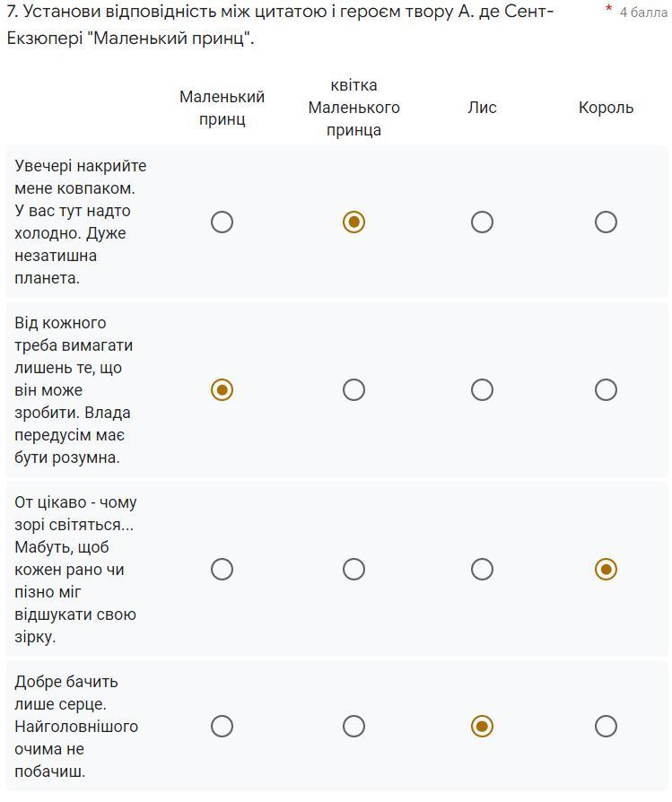Select квітка Маленького принца for ковпаком quote
672x802 pixels.
point(353,222)
